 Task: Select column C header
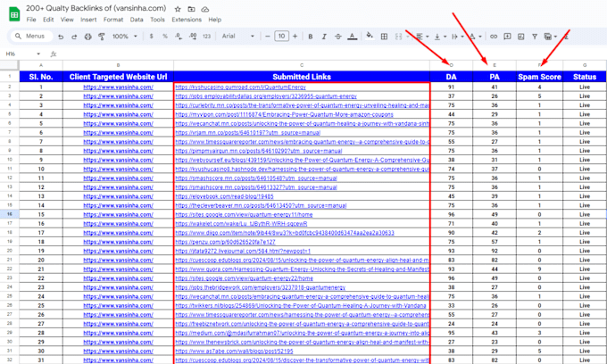coord(302,65)
